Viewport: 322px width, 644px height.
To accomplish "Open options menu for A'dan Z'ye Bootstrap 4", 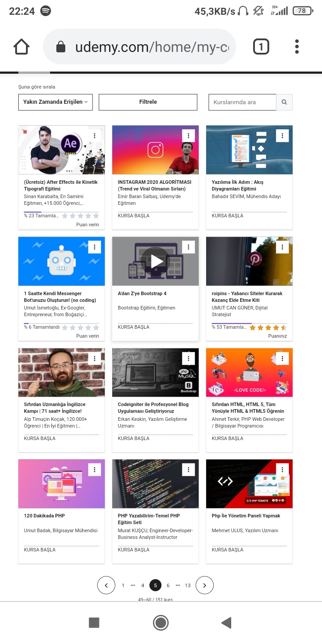I will click(x=188, y=247).
